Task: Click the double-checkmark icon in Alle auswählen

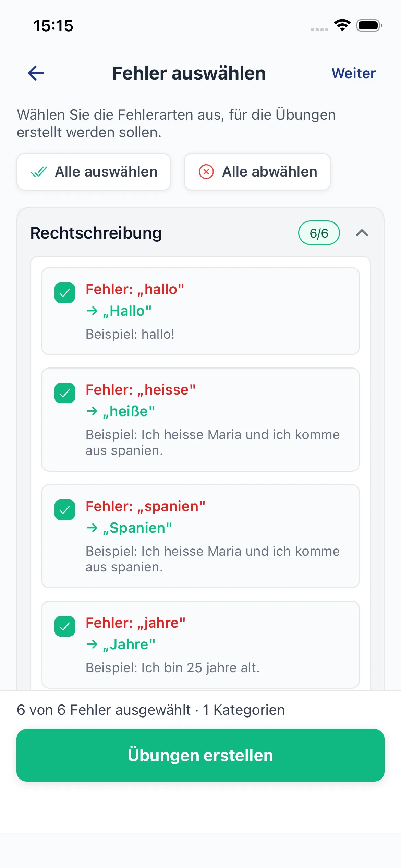Action: tap(39, 172)
